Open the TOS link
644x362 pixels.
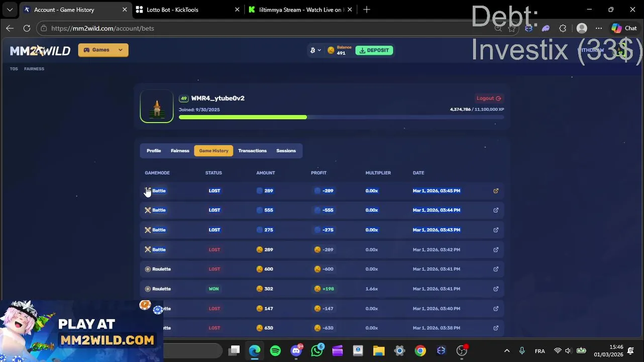coord(14,69)
